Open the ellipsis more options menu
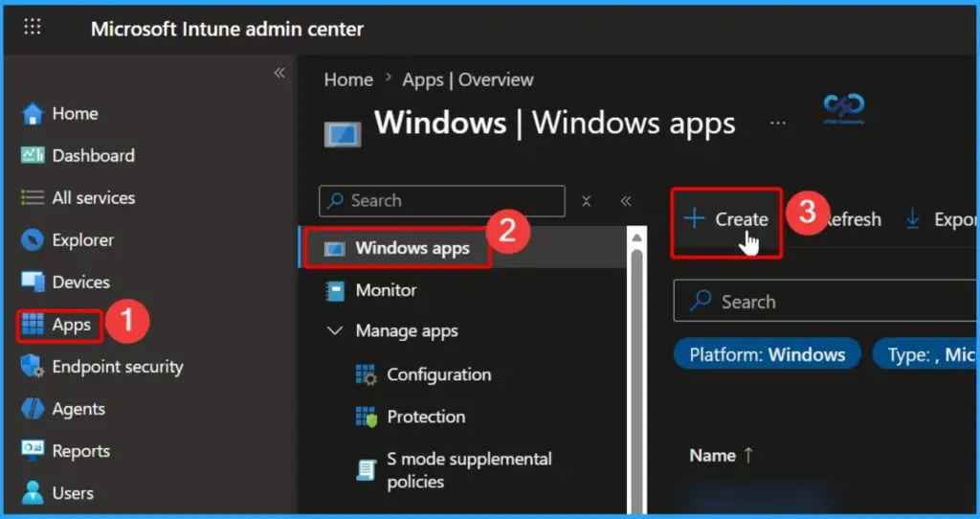980x519 pixels. point(778,123)
